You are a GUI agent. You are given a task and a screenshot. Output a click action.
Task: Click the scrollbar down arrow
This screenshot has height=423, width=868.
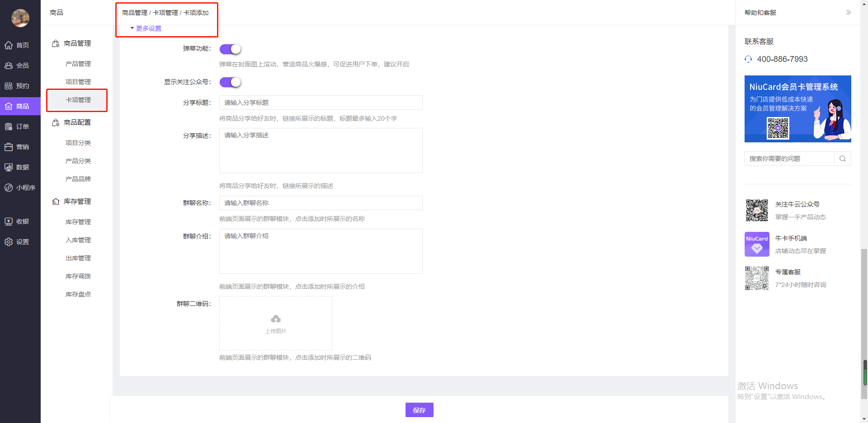tap(864, 419)
